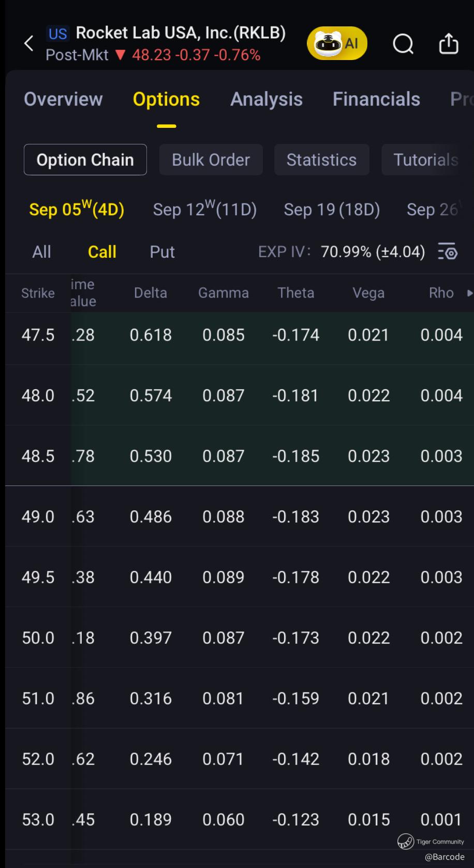This screenshot has width=474, height=868.
Task: Open the Financials tab
Action: point(376,99)
